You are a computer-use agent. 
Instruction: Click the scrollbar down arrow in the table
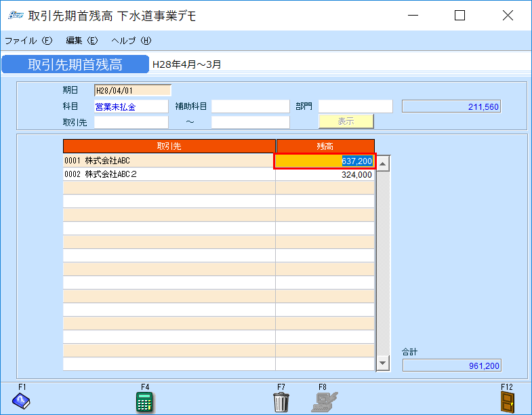(383, 363)
